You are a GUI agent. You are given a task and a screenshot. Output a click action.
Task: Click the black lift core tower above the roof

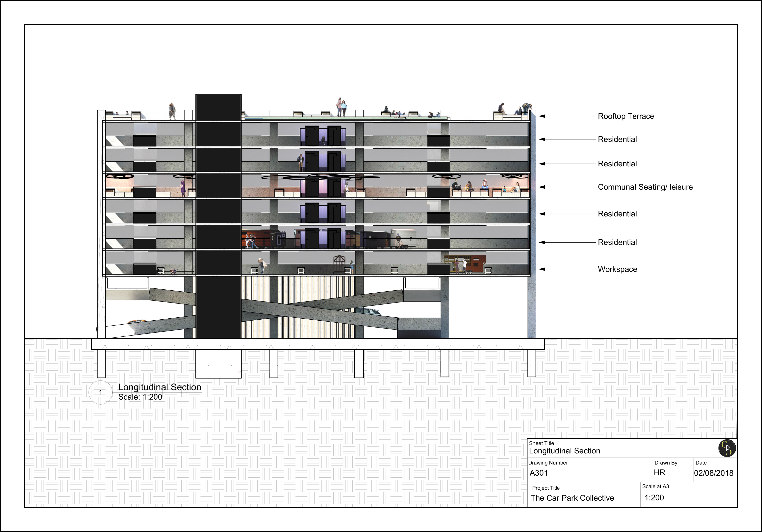click(218, 108)
